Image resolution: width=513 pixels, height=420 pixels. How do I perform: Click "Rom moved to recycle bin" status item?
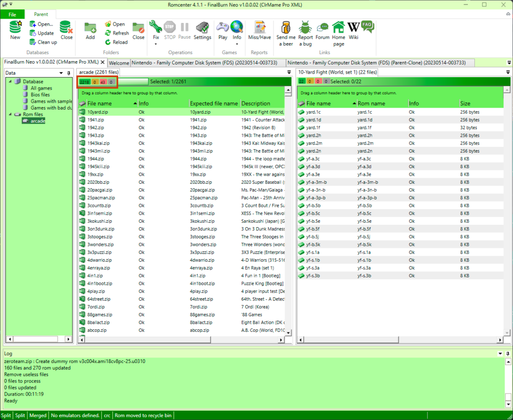[x=143, y=415]
